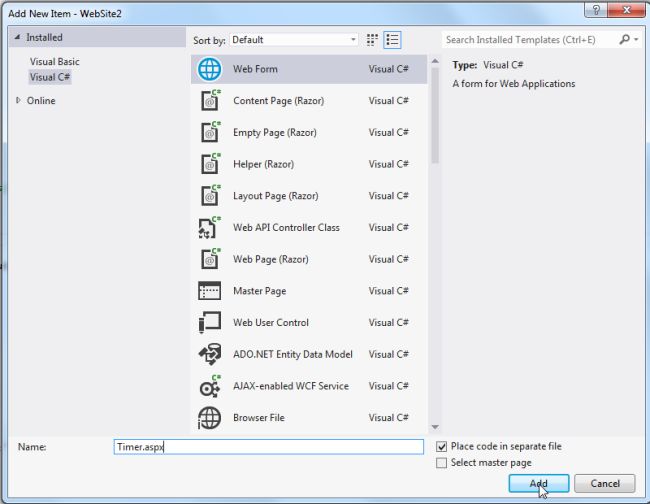Screen dimensions: 650x504
Task: Select Web Page (Razor) template name
Action: (271, 259)
